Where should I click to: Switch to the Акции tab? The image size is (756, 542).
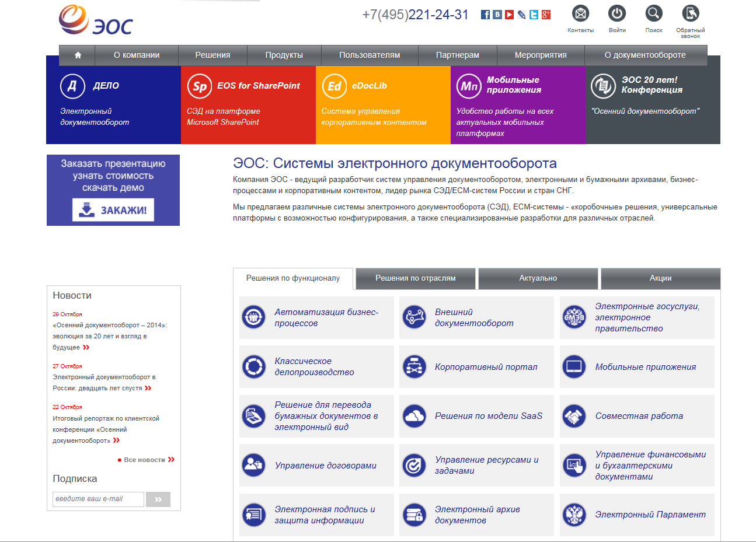click(x=661, y=278)
